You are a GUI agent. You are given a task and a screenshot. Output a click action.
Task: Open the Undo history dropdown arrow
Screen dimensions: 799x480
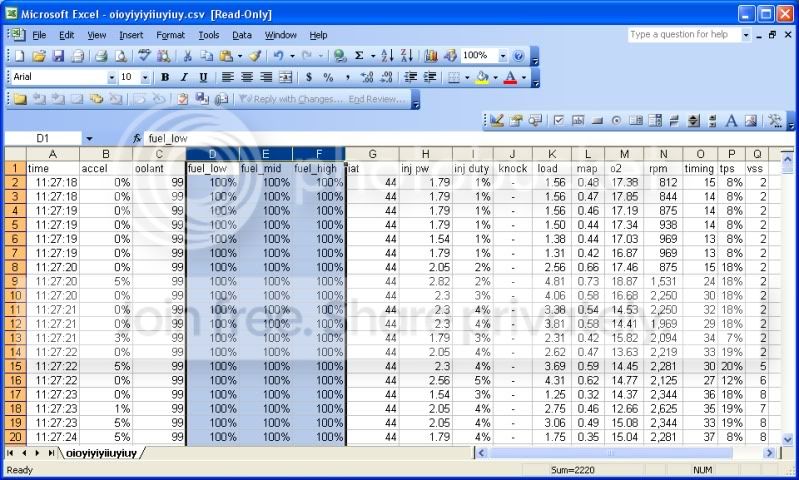coord(292,56)
